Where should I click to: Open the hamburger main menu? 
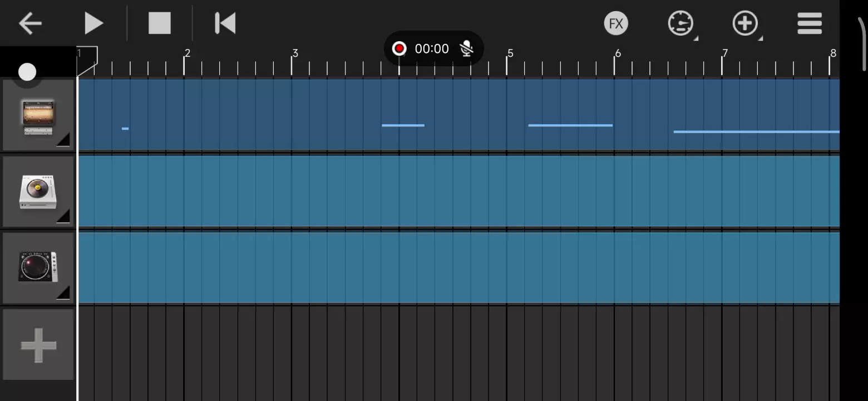(810, 23)
